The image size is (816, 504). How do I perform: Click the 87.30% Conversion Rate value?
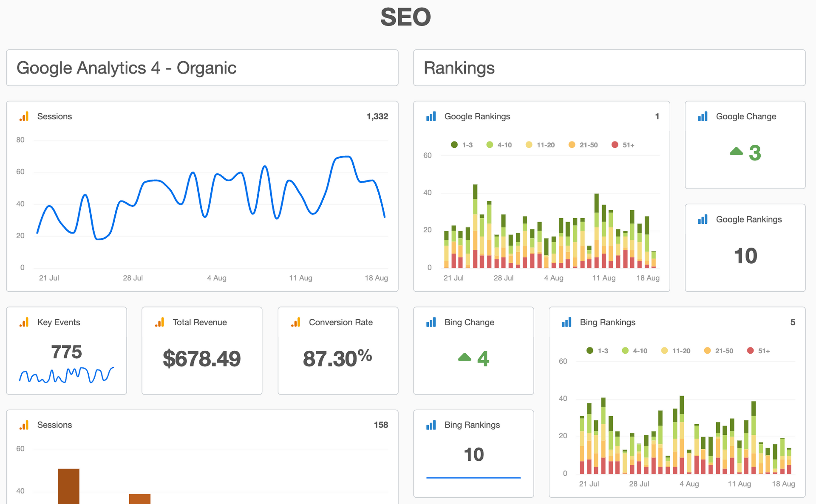point(337,358)
